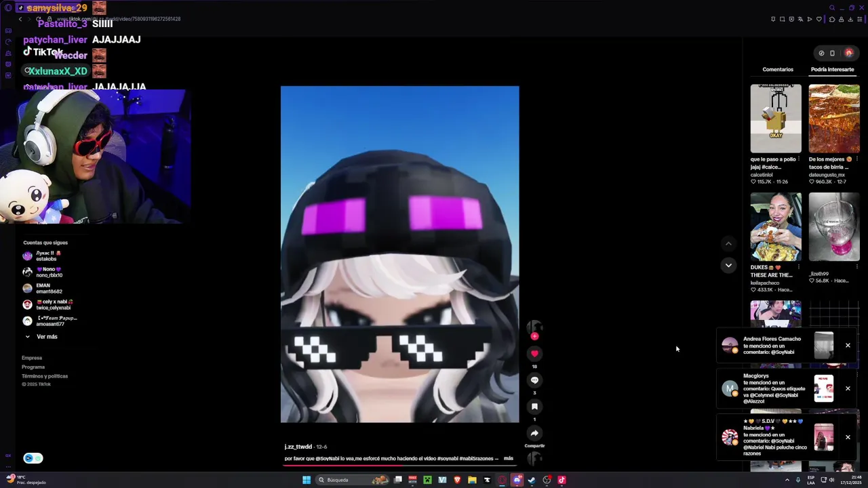
Task: Click the phone-shaped icon in the top-right pill
Action: [833, 53]
